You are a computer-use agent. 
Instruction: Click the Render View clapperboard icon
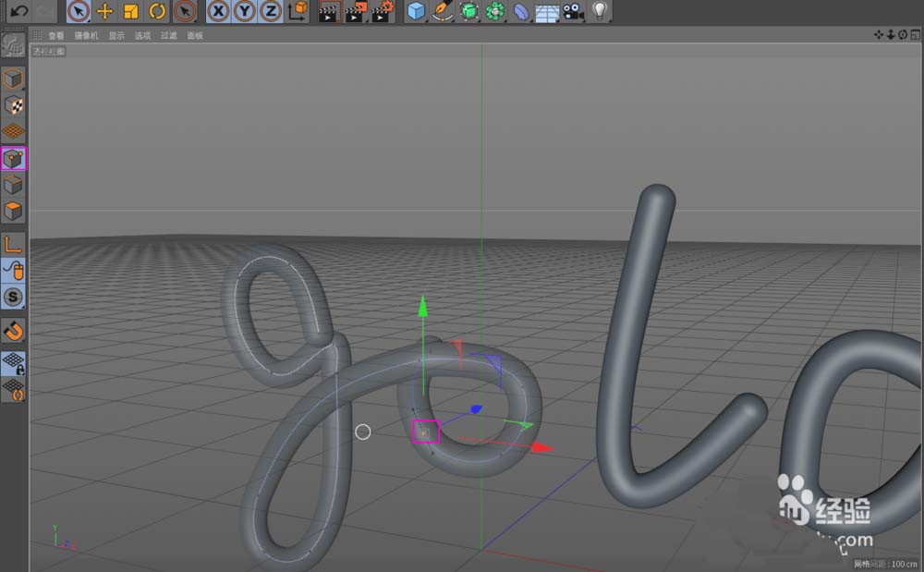(328, 11)
